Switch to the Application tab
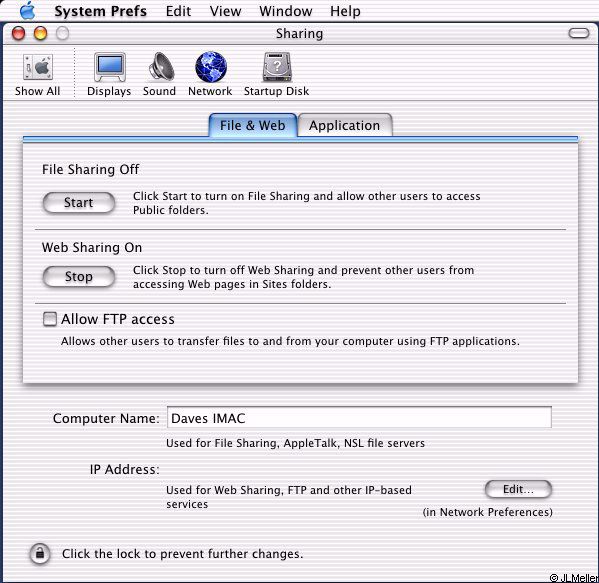Viewport: 599px width, 583px height. [345, 125]
